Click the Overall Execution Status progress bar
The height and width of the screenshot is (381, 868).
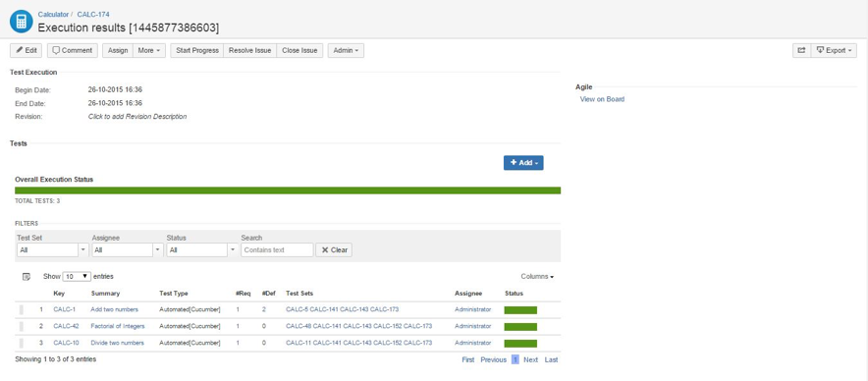288,190
